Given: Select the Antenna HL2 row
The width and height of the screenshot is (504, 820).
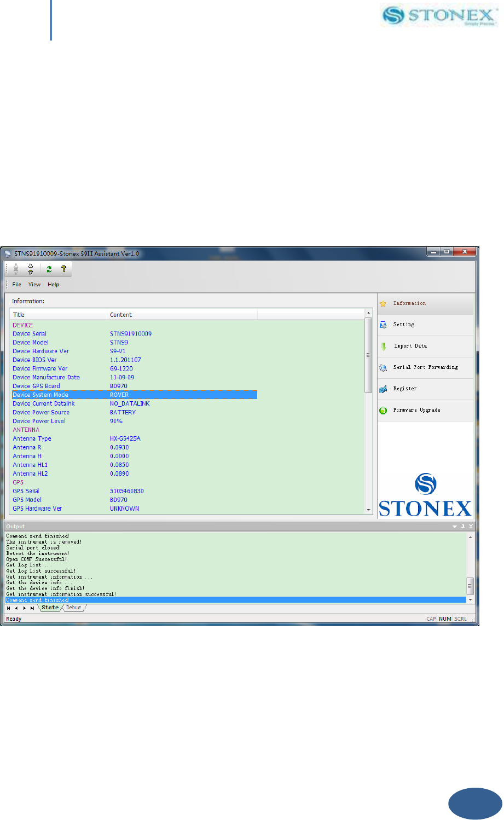Looking at the screenshot, I should [134, 474].
